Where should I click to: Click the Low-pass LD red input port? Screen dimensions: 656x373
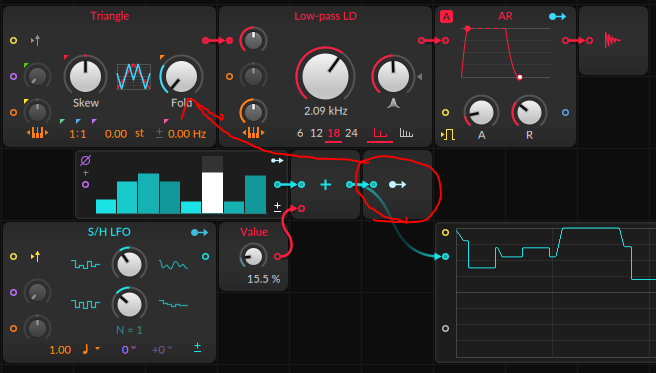[x=230, y=41]
